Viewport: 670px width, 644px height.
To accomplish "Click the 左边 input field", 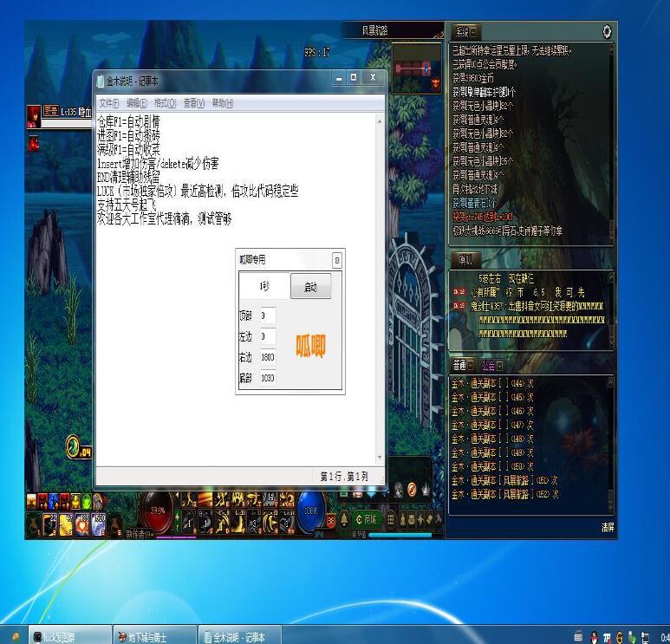I will tap(268, 337).
